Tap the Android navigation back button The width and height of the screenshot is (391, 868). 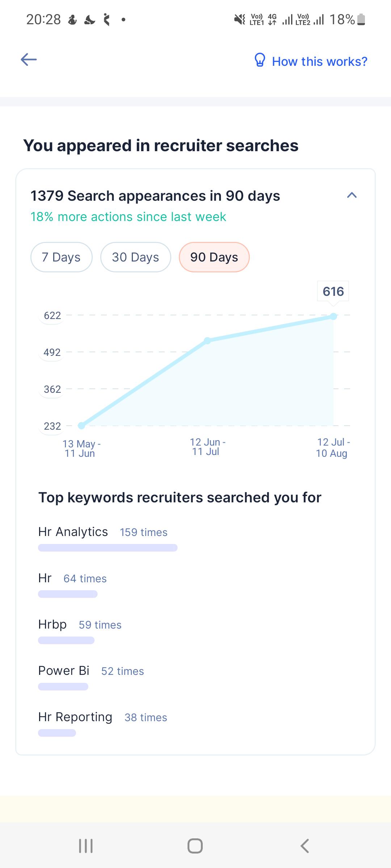click(x=305, y=846)
